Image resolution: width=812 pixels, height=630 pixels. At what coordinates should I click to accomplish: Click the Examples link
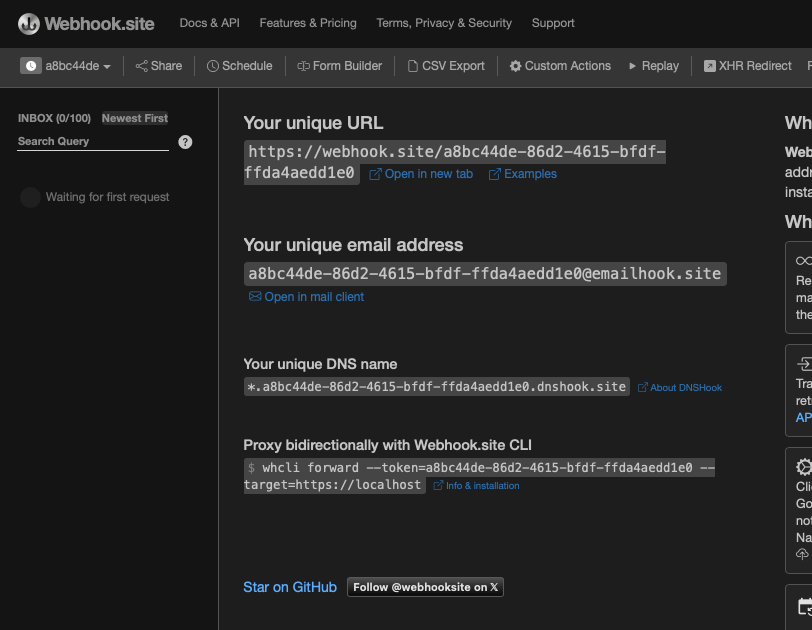coord(523,174)
